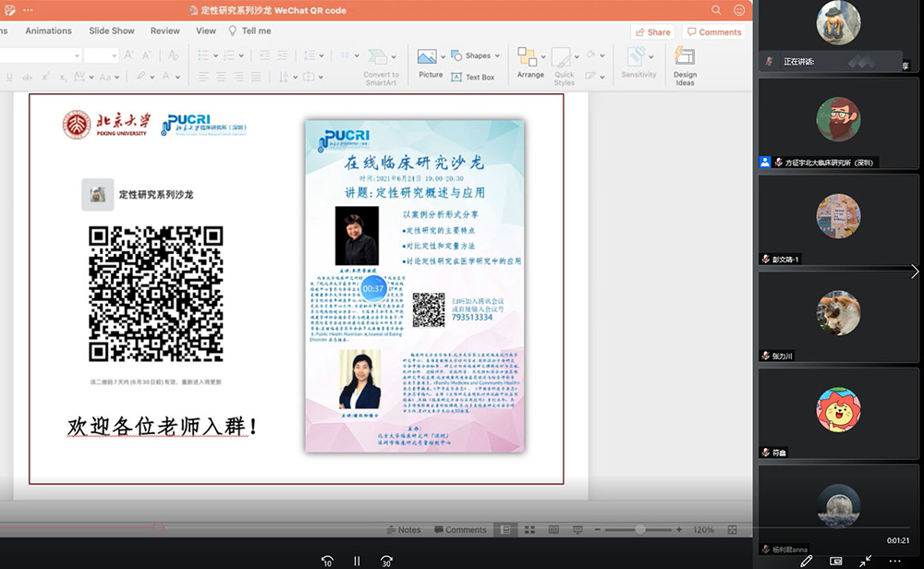This screenshot has height=569, width=924.
Task: Click the text direction icon
Action: click(284, 77)
